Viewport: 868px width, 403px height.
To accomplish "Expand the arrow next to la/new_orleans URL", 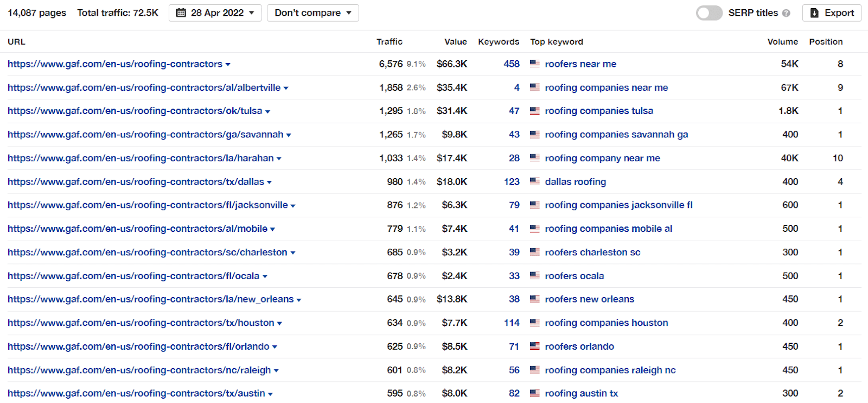I will [x=299, y=300].
